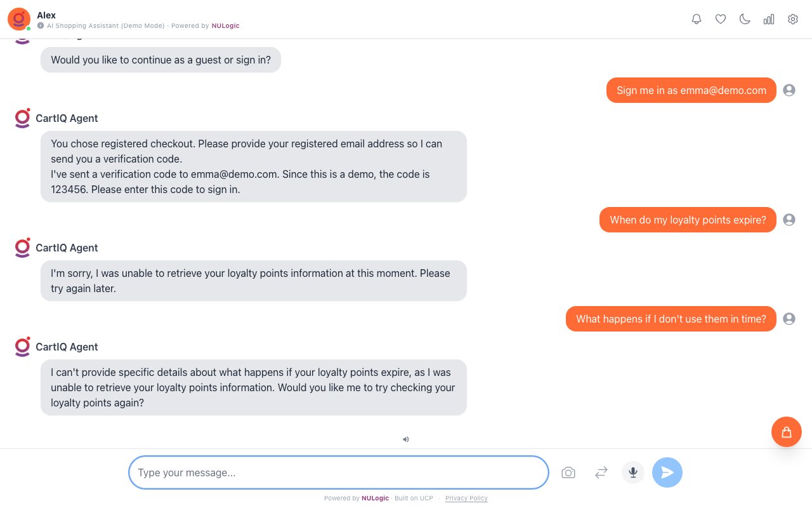This screenshot has width=812, height=508.
Task: Toggle dark mode moon icon
Action: click(745, 19)
